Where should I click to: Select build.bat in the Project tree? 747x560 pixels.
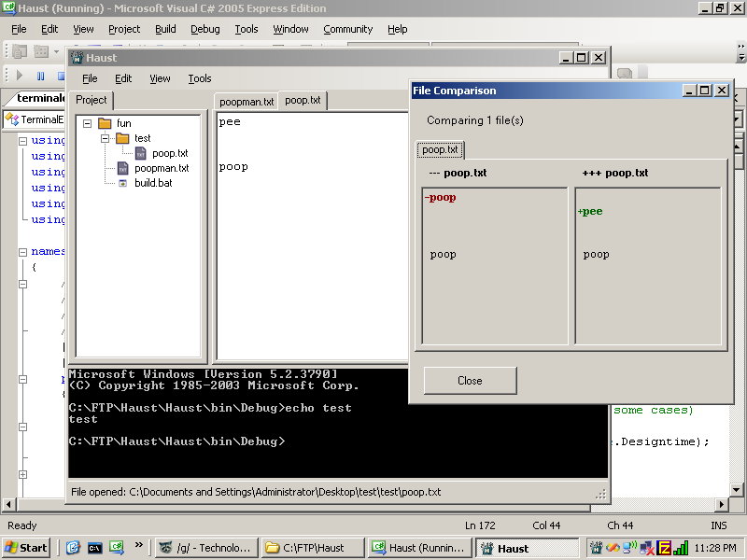click(x=153, y=183)
